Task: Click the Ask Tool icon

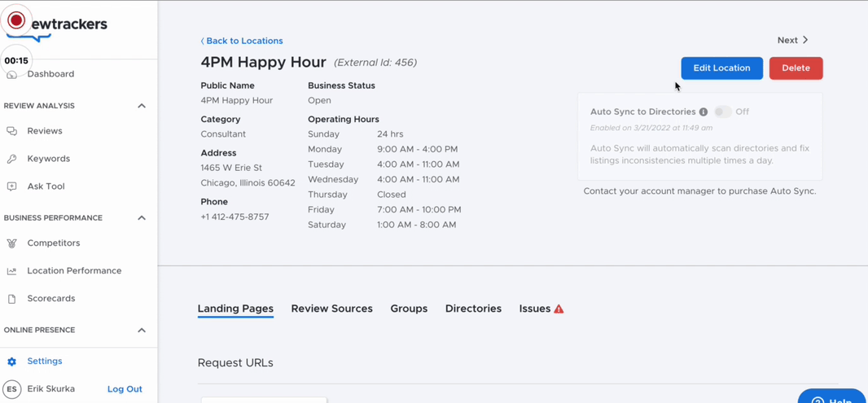Action: (x=11, y=186)
